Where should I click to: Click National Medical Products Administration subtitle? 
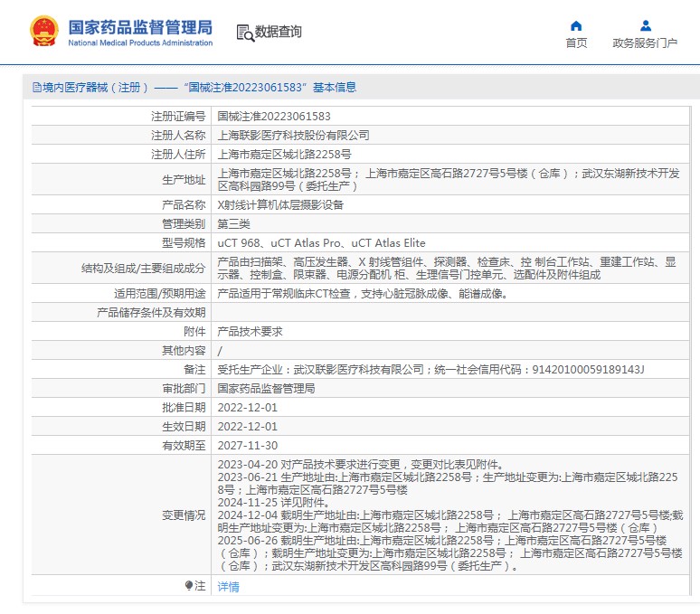click(x=140, y=43)
